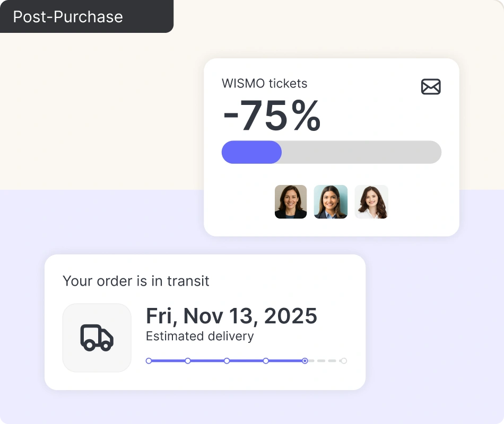
Task: Click the Estimated delivery text
Action: 199,336
